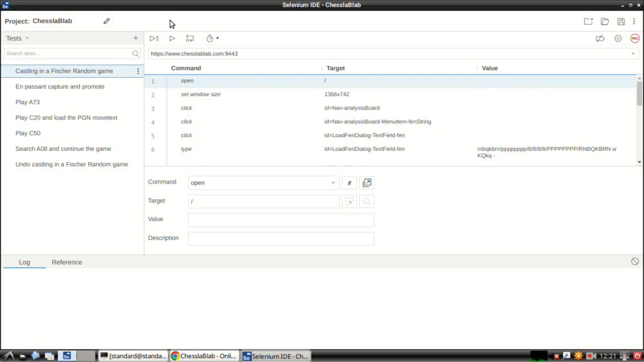Toggle disable breakpoints
This screenshot has width=644, height=362.
click(x=599, y=38)
